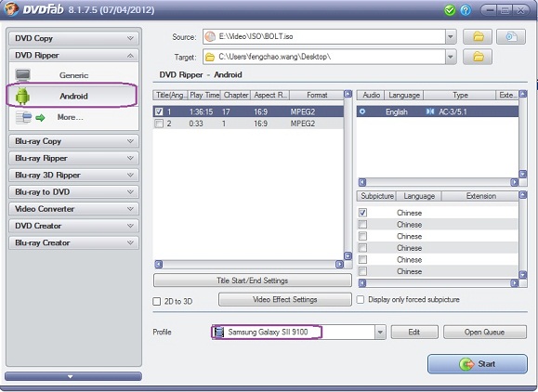Sort by Play Time column header
Image resolution: width=538 pixels, height=392 pixels.
pos(204,95)
